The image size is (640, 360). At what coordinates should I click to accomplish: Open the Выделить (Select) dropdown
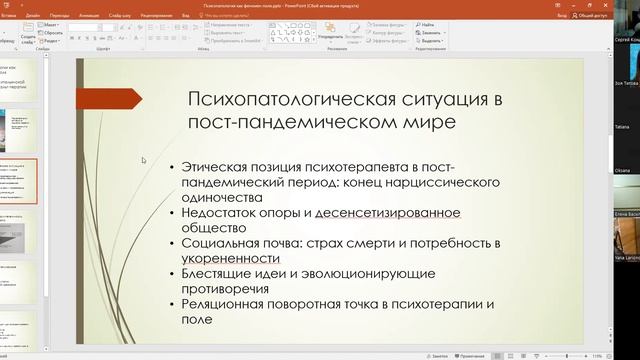[x=429, y=41]
